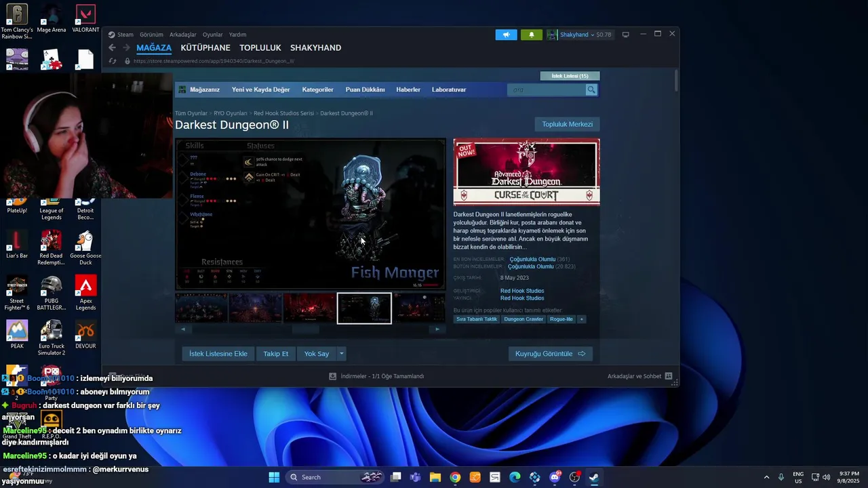This screenshot has height=488, width=868.
Task: Open the Kategoriler store menu
Action: pos(317,89)
